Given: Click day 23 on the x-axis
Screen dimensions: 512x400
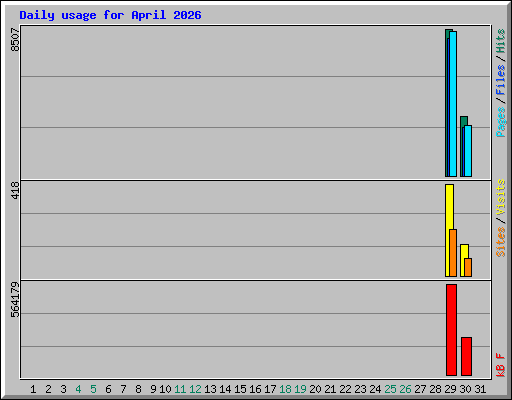Looking at the screenshot, I should [360, 389].
